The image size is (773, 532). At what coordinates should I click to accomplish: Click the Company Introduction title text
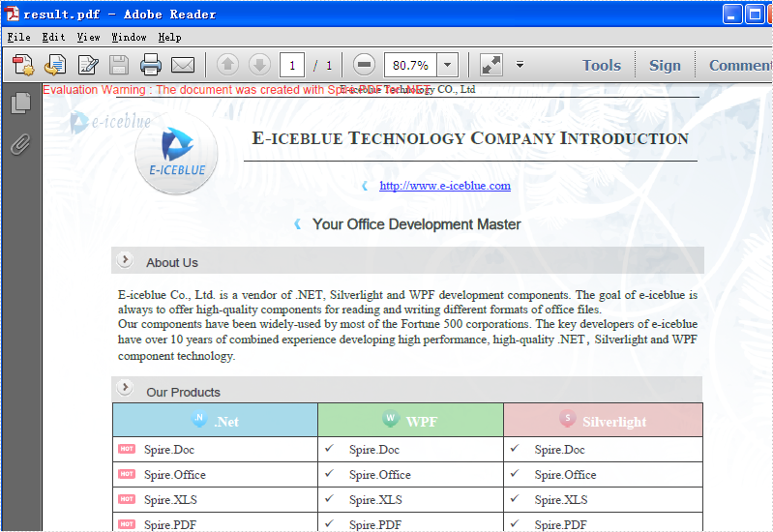tap(470, 138)
